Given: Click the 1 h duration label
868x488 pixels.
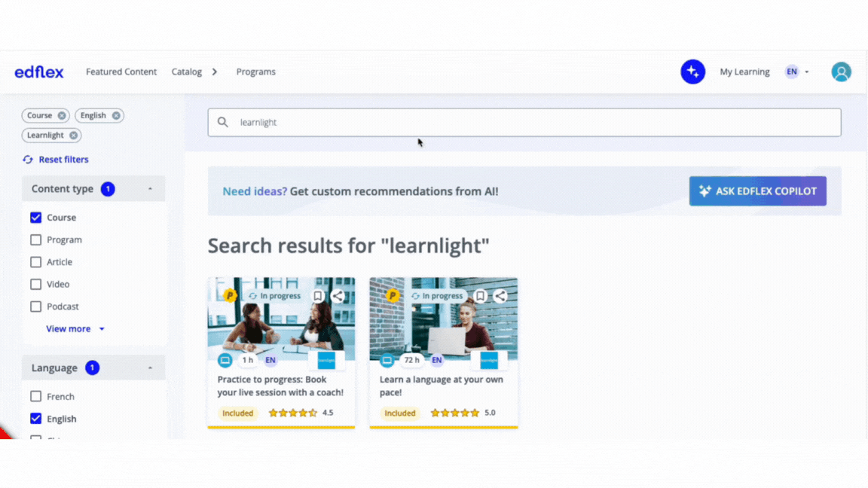Looking at the screenshot, I should click(247, 360).
